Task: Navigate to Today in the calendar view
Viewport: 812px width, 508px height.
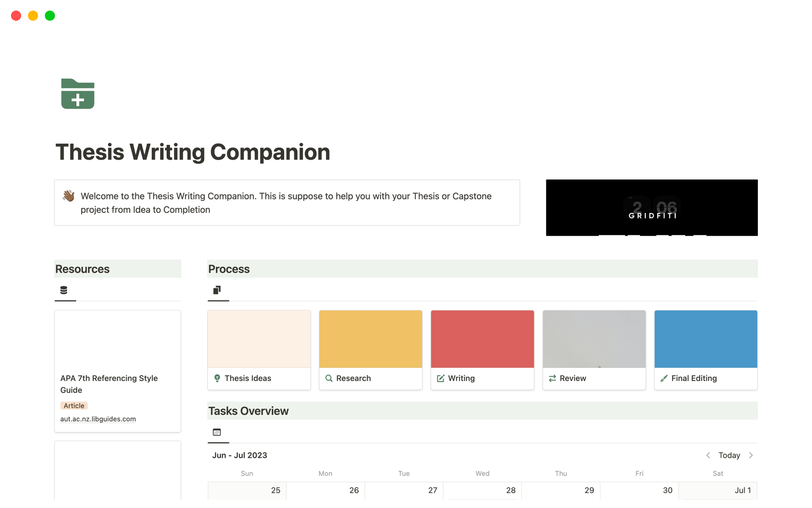Action: coord(730,456)
